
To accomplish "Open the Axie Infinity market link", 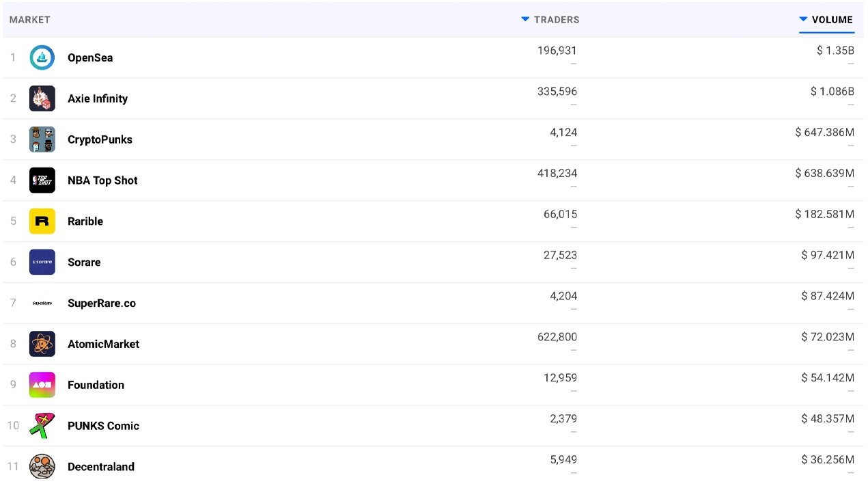I will pos(98,98).
